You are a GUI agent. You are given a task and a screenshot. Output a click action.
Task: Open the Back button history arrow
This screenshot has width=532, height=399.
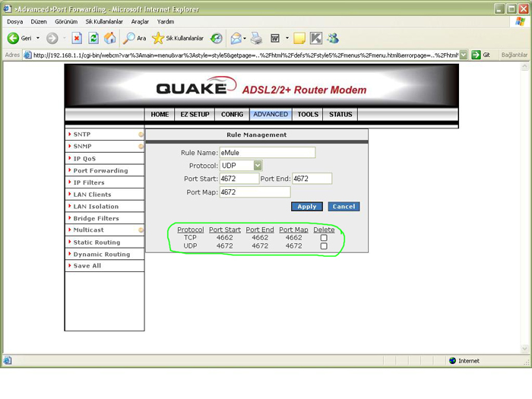[38, 38]
